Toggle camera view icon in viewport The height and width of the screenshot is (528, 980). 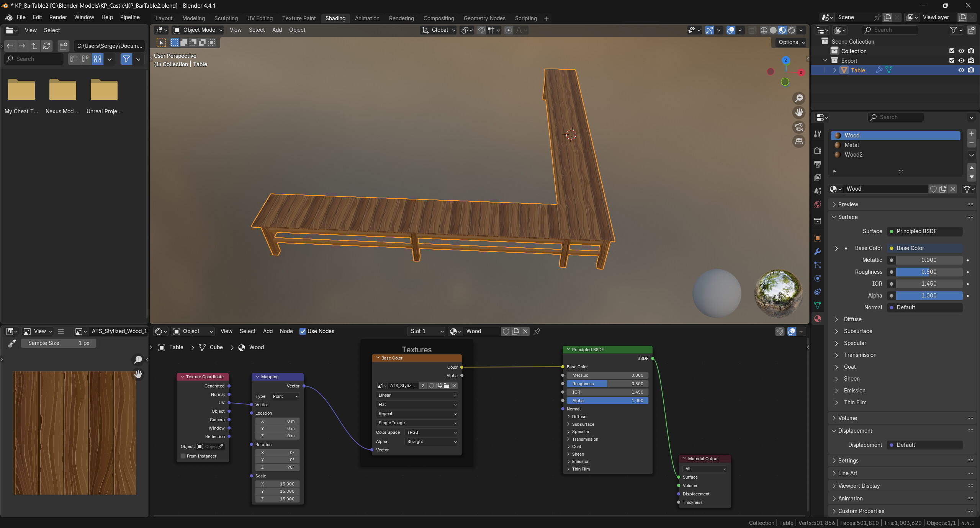pyautogui.click(x=799, y=127)
